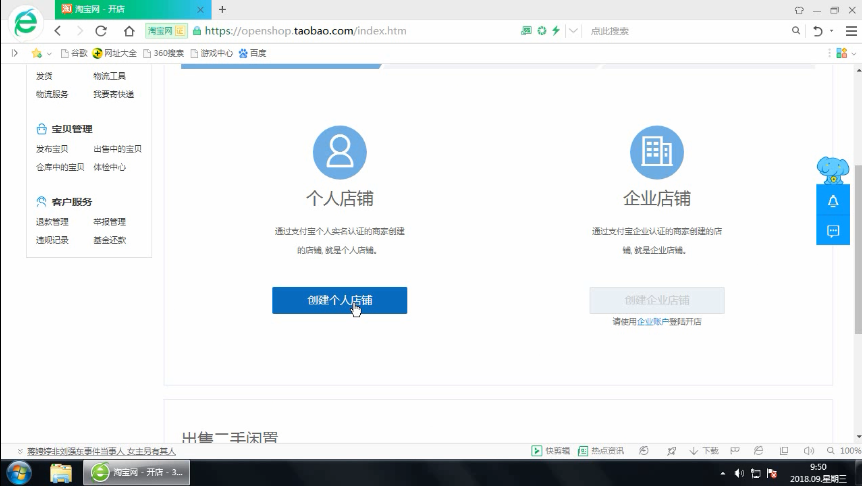Open the 360 browser logo menu
Viewport: 862px width, 486px height.
(25, 22)
